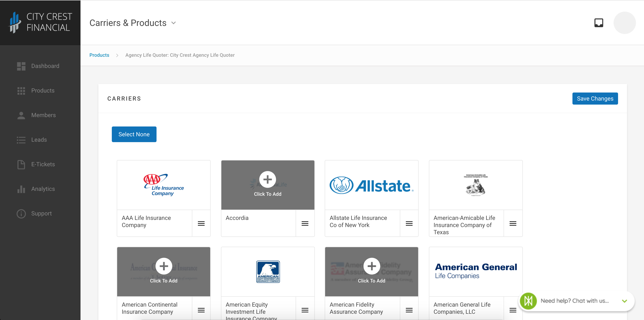Click the Members sidebar icon
This screenshot has width=644, height=320.
21,115
